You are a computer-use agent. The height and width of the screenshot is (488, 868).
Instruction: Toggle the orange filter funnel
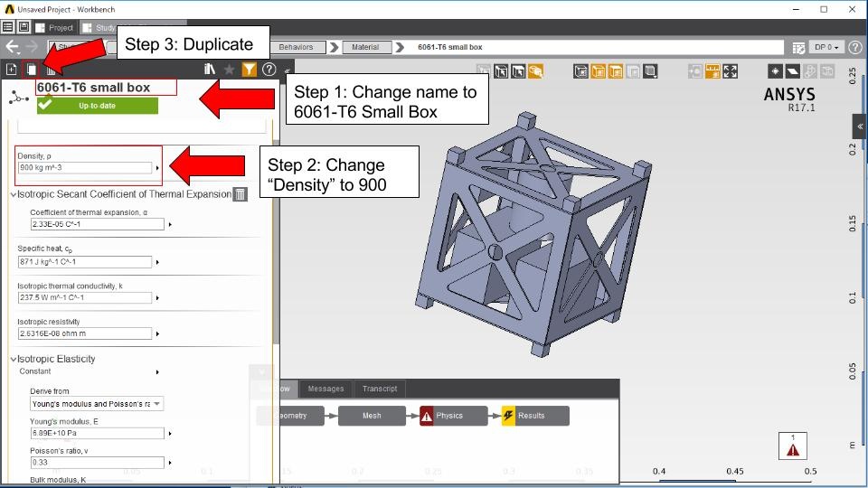coord(250,70)
